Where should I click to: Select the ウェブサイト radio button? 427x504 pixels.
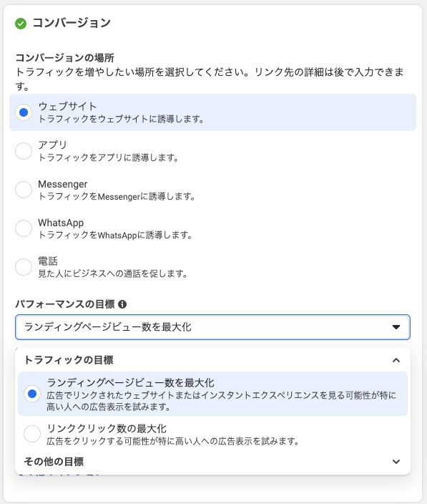tap(24, 112)
